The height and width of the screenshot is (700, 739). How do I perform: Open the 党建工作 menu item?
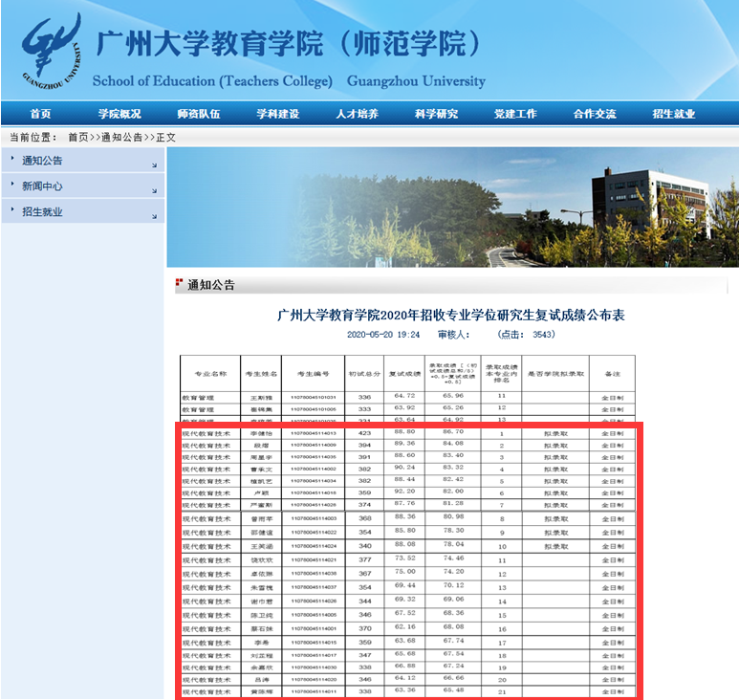point(515,114)
